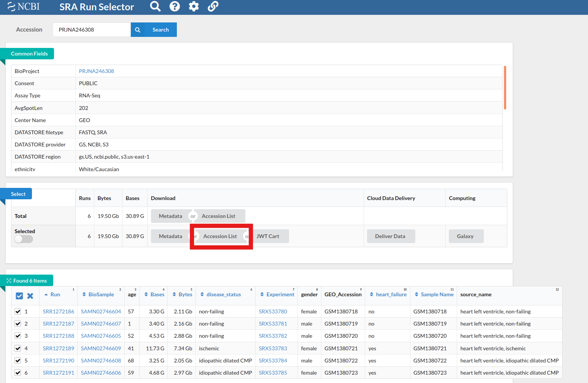Open run SRR1272186 link
This screenshot has width=588, height=383.
point(59,311)
